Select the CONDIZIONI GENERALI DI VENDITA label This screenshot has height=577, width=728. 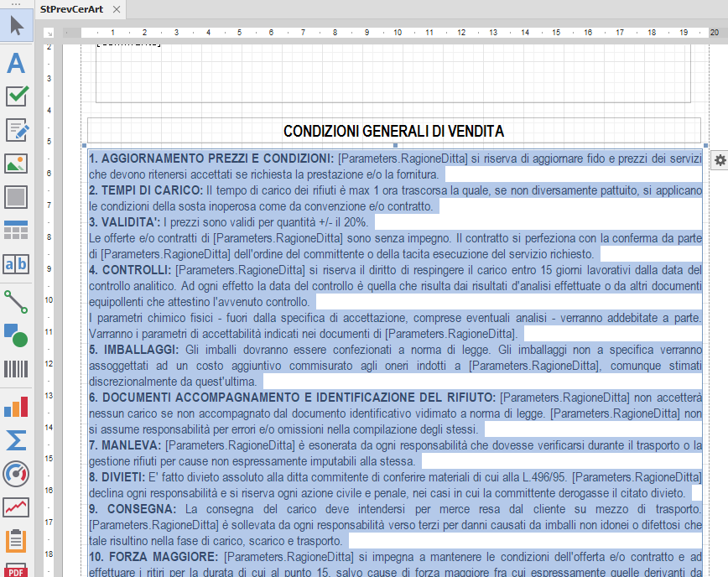pos(393,131)
